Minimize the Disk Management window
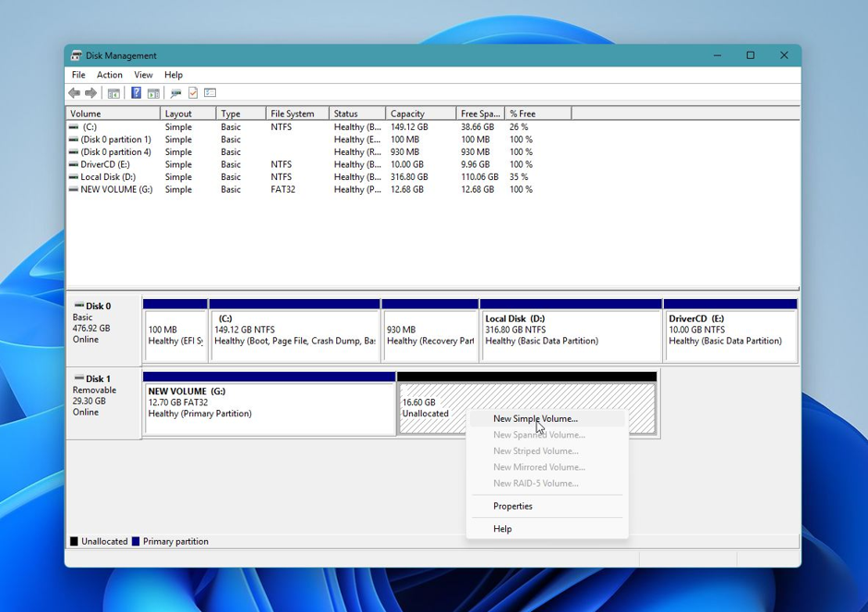Screen dimensions: 868x612 click(x=717, y=55)
